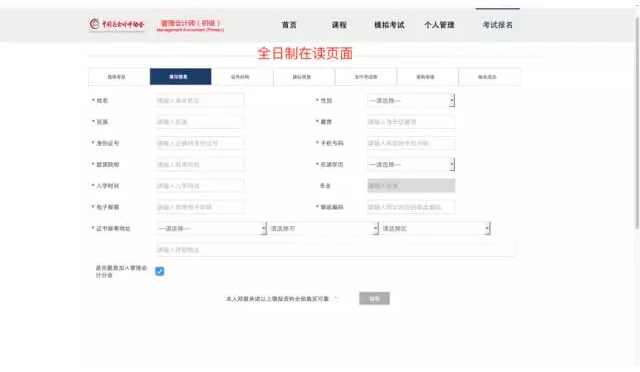Tick the truthfulness pledge checkbox beside 真实可靠

(336, 299)
